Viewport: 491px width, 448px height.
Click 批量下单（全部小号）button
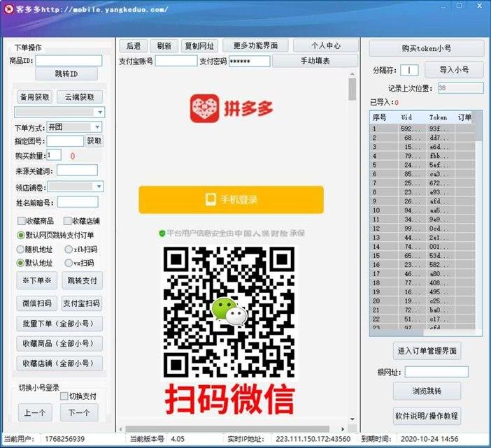pos(59,324)
